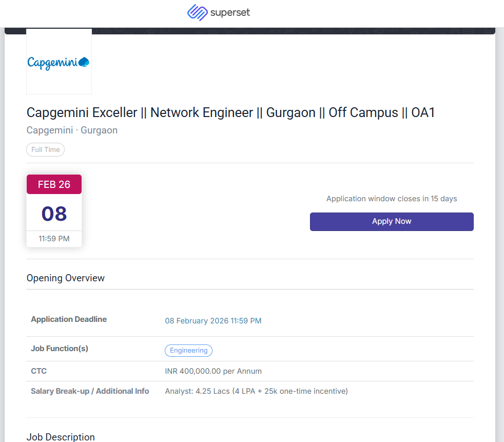The image size is (504, 442).
Task: Click the Job Function(s) row label
Action: 60,349
